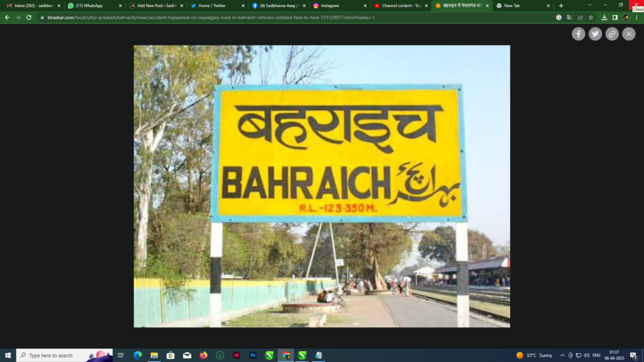Open a new tab with plus button
644x362 pixels.
pos(561,6)
